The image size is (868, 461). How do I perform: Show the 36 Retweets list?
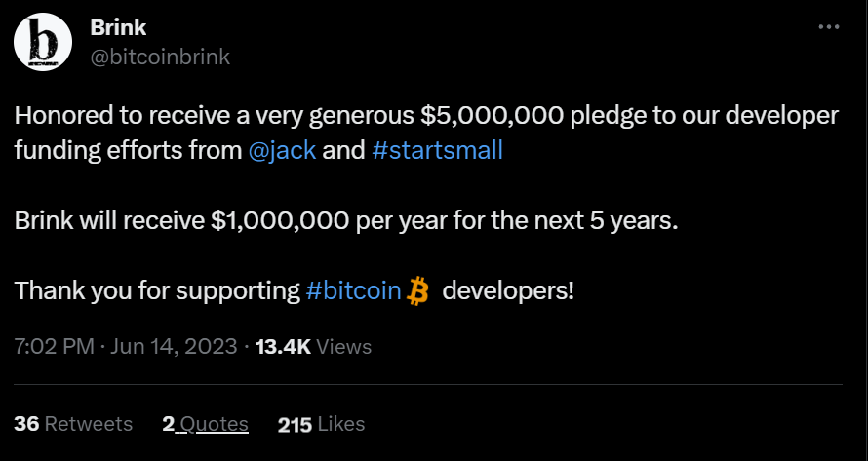point(73,424)
